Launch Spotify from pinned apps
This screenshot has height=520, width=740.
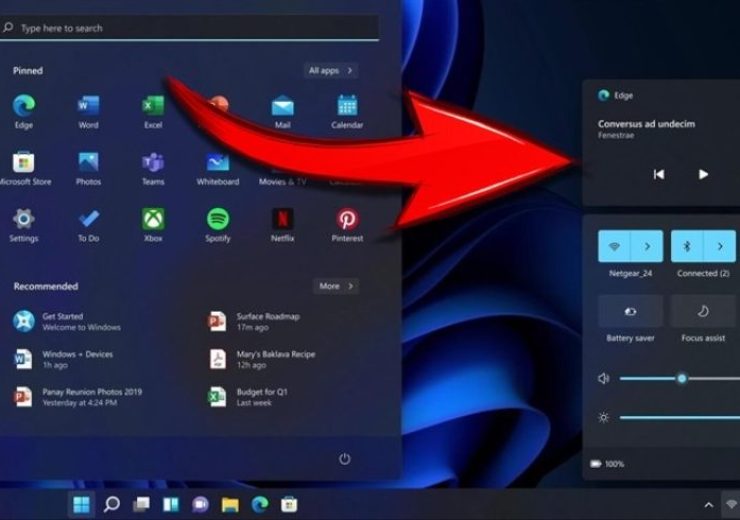coord(218,225)
